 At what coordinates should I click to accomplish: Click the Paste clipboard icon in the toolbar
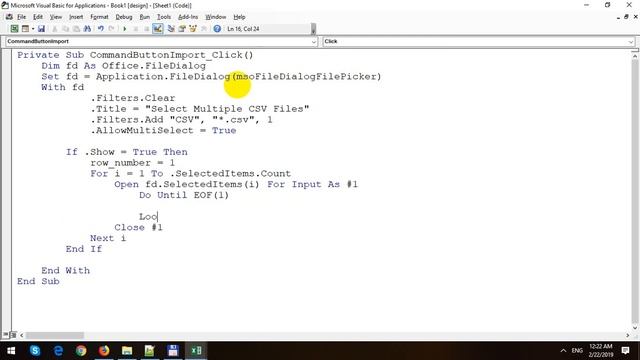(x=76, y=29)
